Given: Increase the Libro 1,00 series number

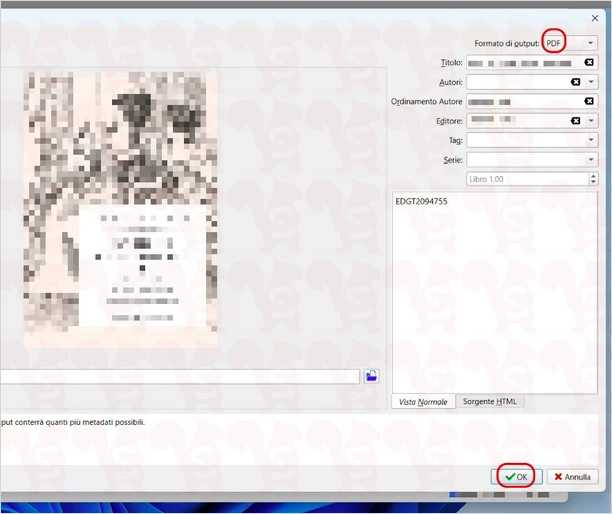Looking at the screenshot, I should 593,176.
